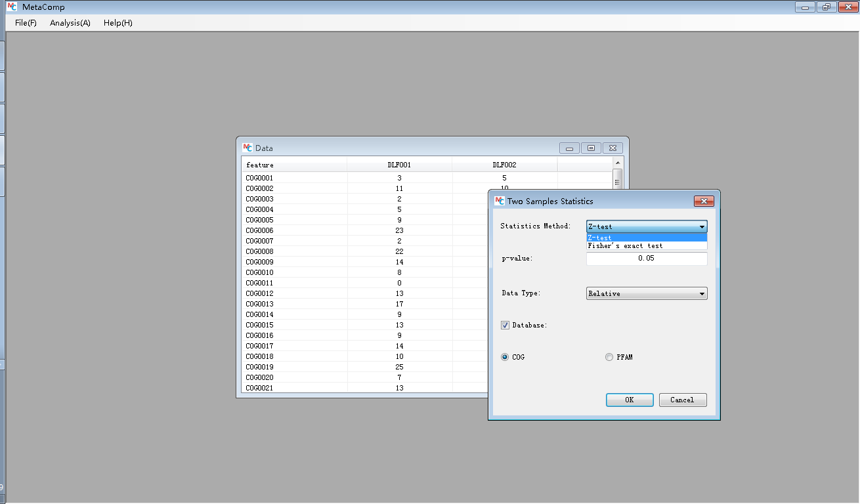Uncheck the Database checkbox

[505, 325]
